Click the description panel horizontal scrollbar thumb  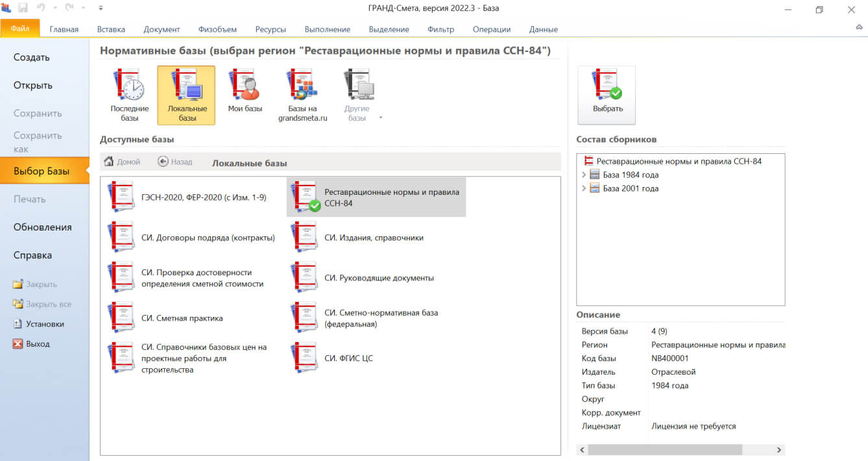point(665,449)
